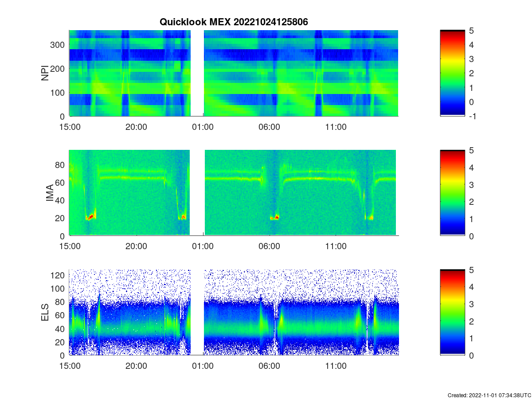Click the '5' label on IMA colorbar

472,150
